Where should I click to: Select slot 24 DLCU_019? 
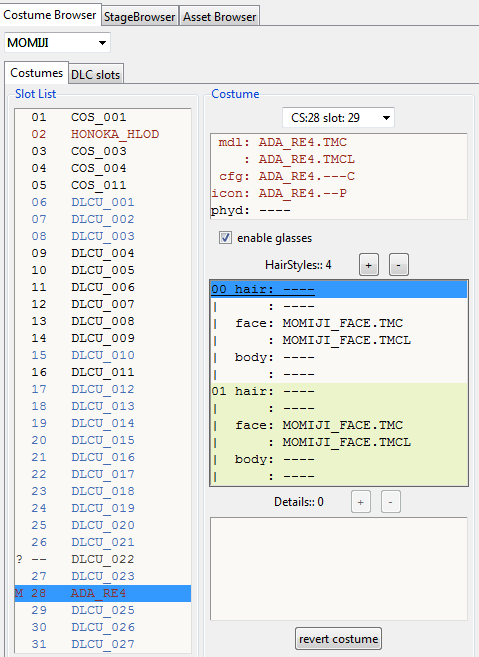(103, 508)
